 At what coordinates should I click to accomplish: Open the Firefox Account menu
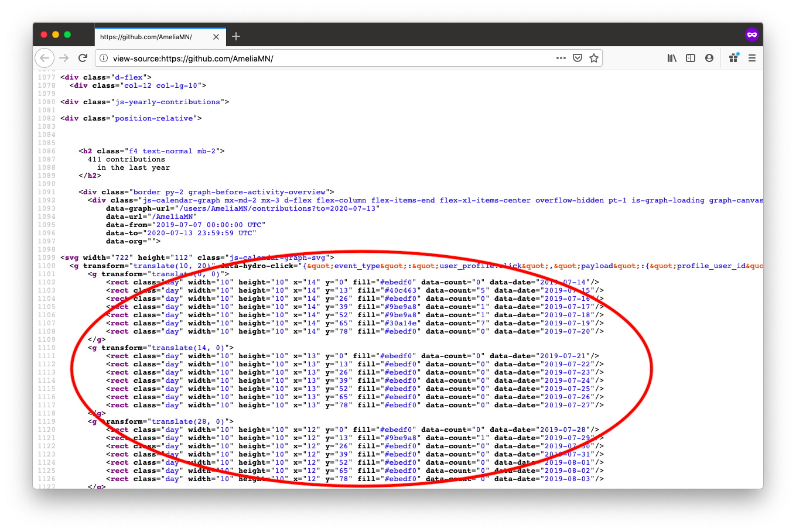point(709,58)
